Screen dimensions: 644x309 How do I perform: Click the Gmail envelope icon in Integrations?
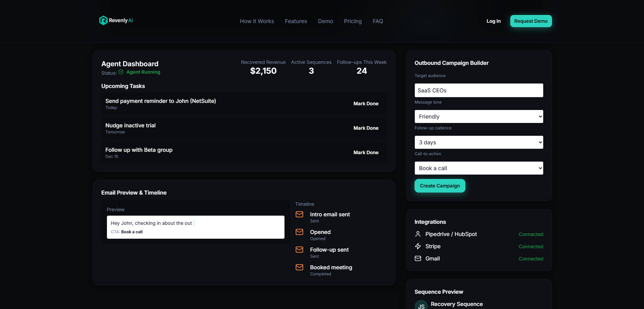(418, 258)
